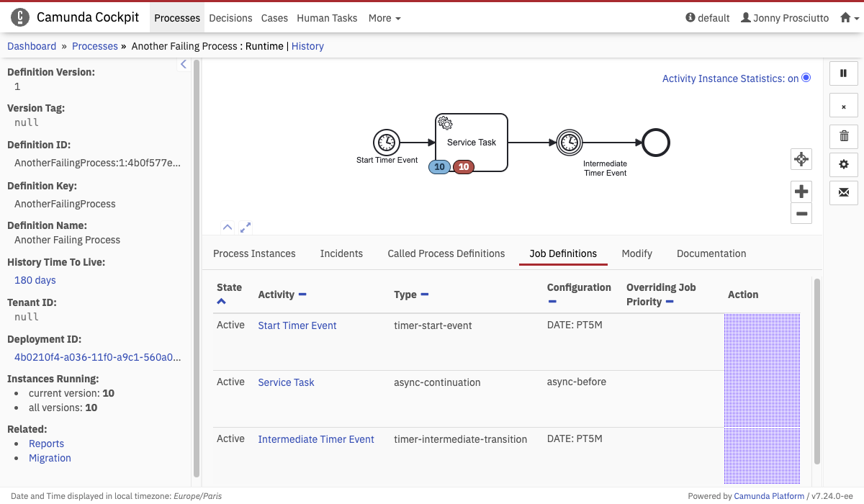
Task: Reset diagram view with crosshair icon
Action: (x=801, y=159)
